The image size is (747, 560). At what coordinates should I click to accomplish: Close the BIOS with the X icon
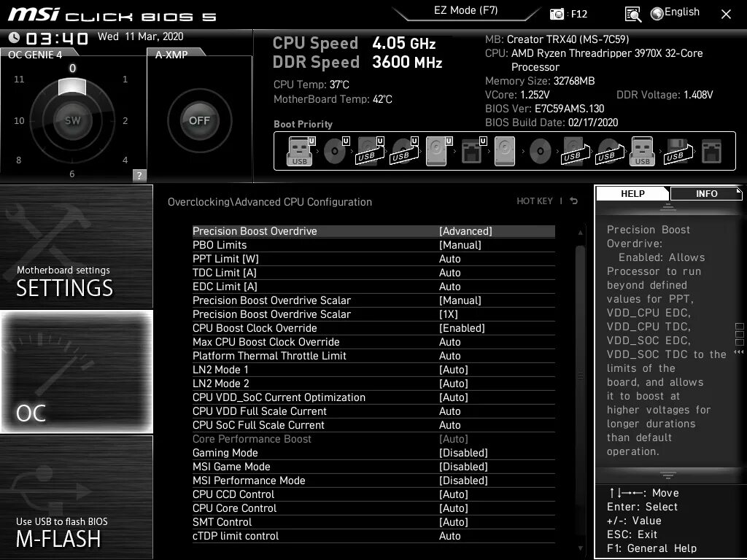point(726,15)
